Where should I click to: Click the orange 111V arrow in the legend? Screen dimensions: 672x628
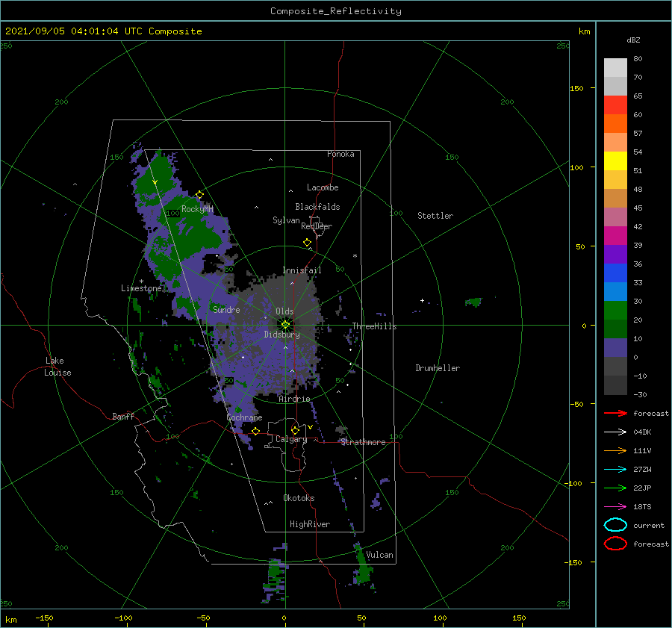(x=615, y=450)
